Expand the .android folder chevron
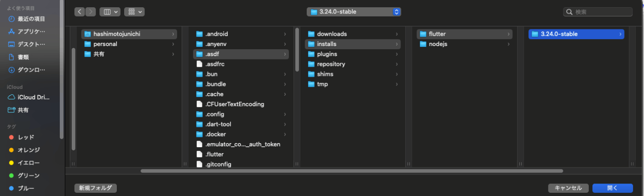Screen dimensions: 644x196 [x=285, y=34]
